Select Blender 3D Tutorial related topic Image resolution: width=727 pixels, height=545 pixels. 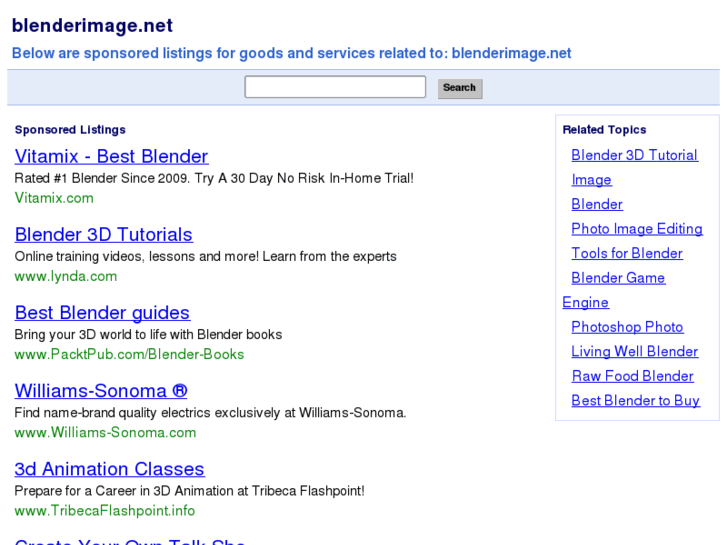634,155
